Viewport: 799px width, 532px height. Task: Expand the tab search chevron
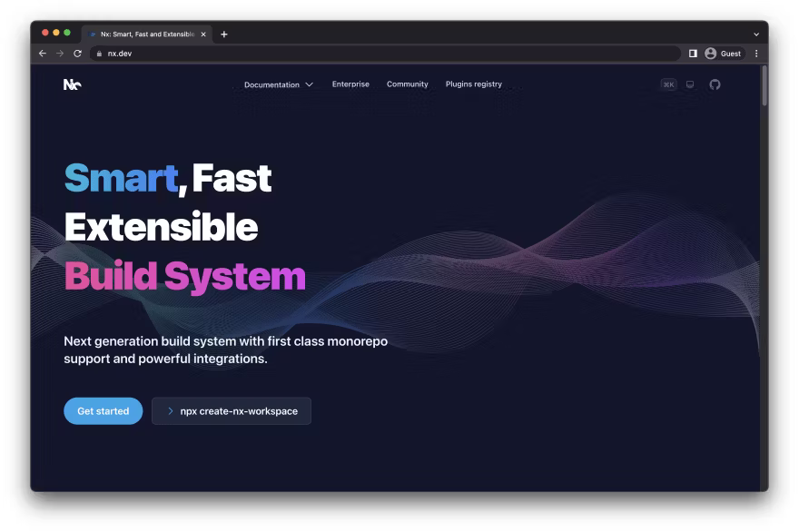756,34
